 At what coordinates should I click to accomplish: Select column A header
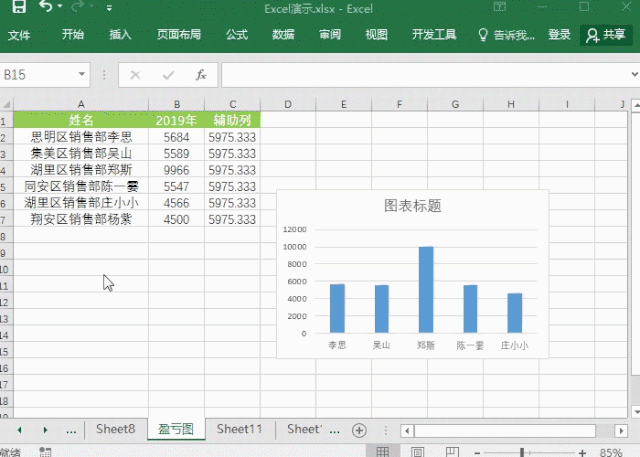point(81,104)
